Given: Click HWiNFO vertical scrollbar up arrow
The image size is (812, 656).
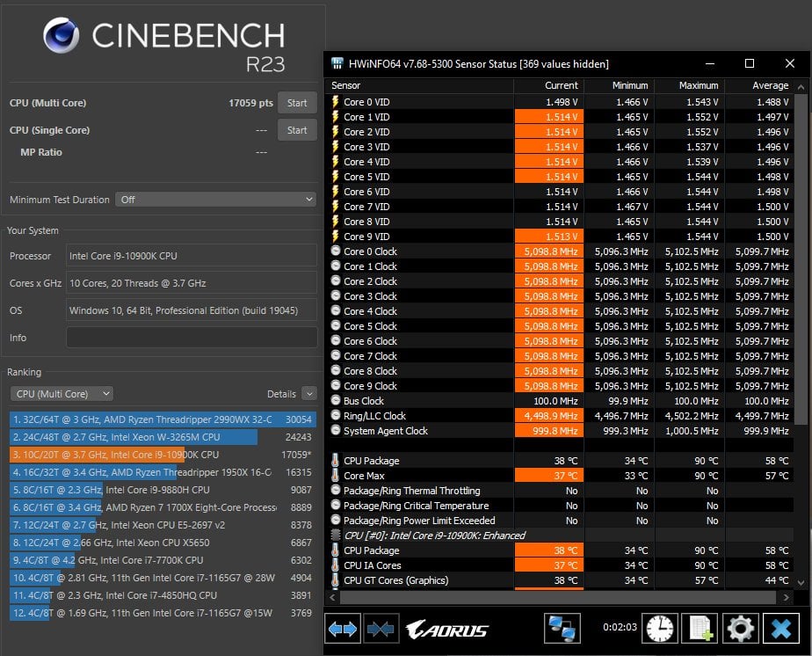Looking at the screenshot, I should [801, 87].
